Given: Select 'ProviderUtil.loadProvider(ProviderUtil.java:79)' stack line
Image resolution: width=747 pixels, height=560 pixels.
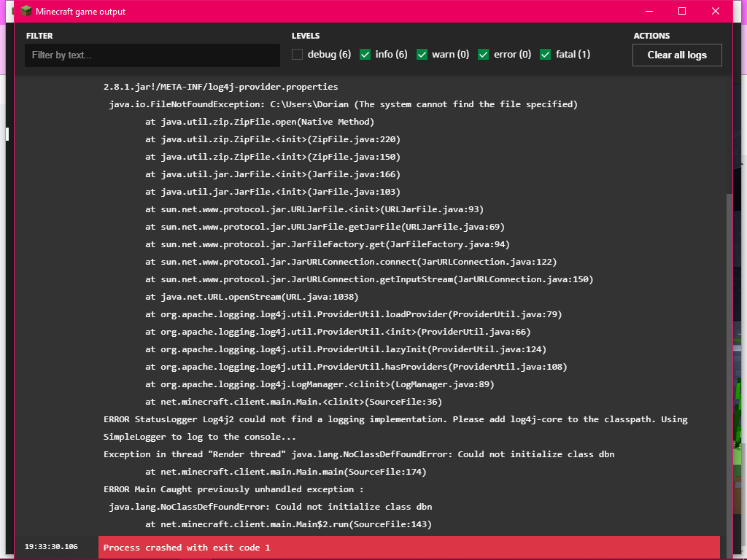Looking at the screenshot, I should [x=354, y=314].
